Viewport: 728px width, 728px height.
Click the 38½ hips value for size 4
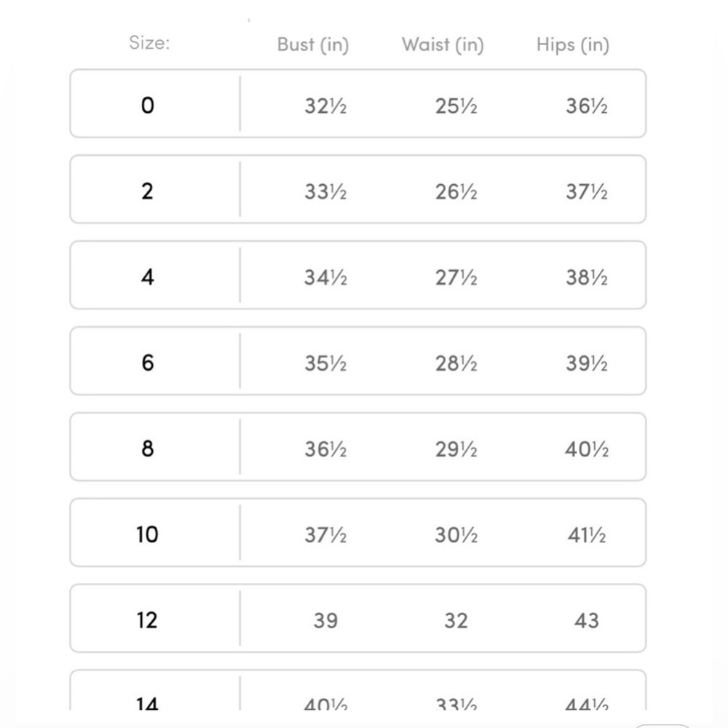[587, 277]
